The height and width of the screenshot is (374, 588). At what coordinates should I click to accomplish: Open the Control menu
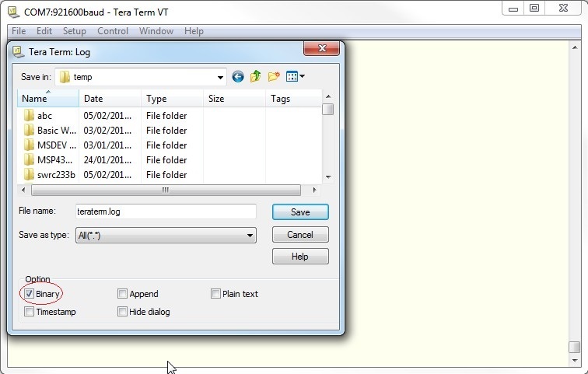click(113, 31)
